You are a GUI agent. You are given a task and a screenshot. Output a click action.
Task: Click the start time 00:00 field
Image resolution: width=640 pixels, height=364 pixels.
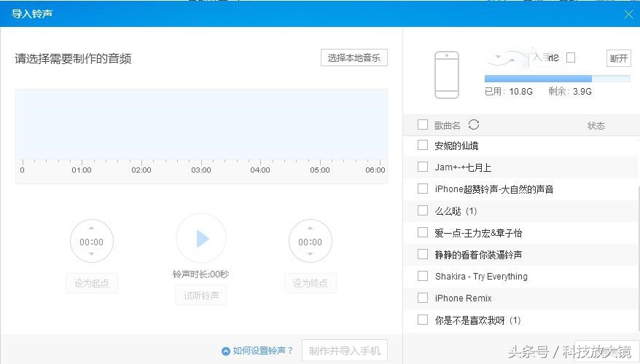pyautogui.click(x=91, y=242)
